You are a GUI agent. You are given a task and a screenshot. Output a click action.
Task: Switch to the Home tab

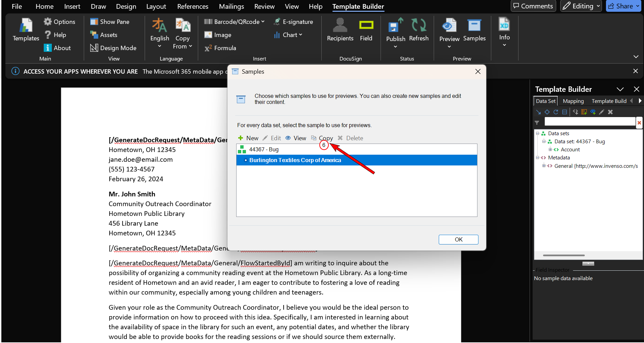[x=44, y=6]
